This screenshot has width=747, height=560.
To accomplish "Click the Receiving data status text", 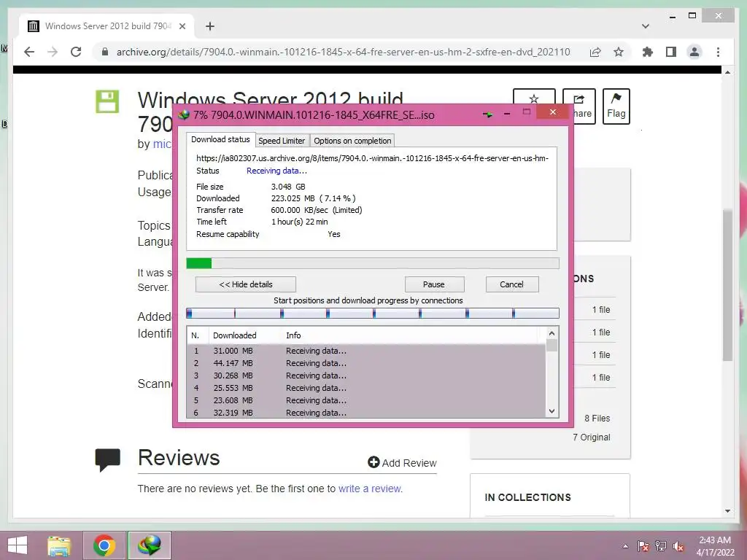I will (x=276, y=171).
